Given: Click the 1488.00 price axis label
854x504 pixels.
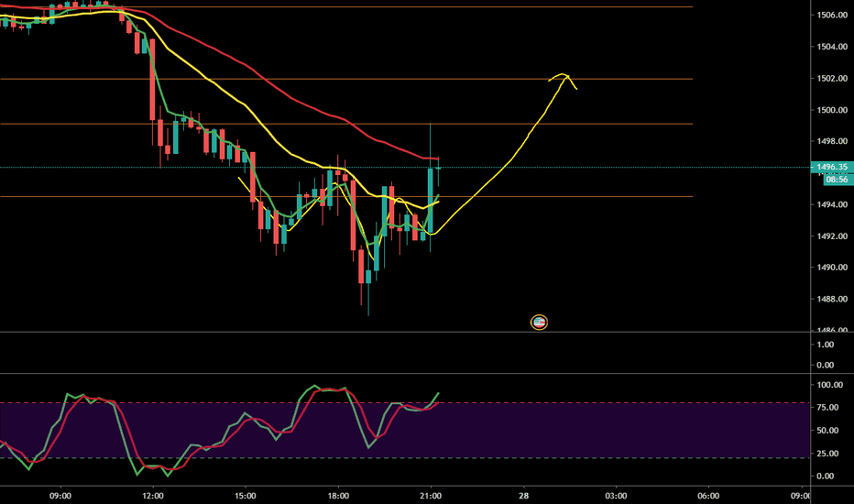Looking at the screenshot, I should (832, 299).
